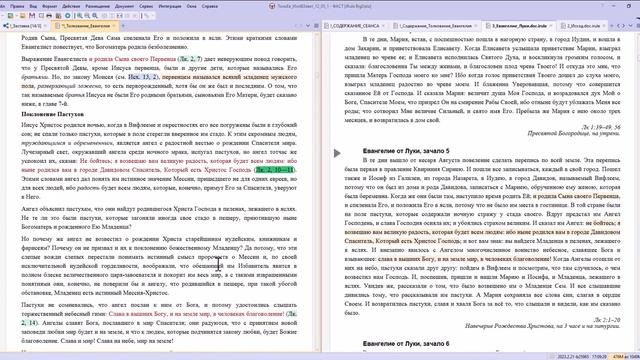Click the link Лк. 2, 7 reference
Screen dimensions: 640x360
point(190,59)
